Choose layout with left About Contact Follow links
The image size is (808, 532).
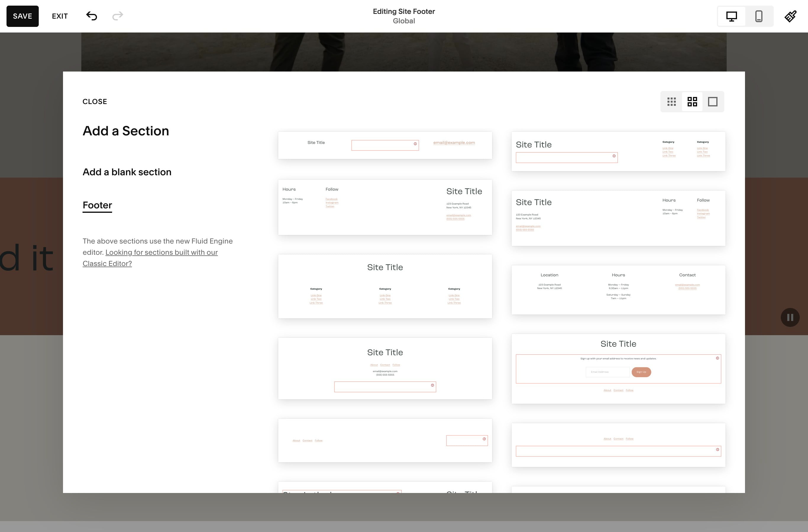tap(385, 440)
